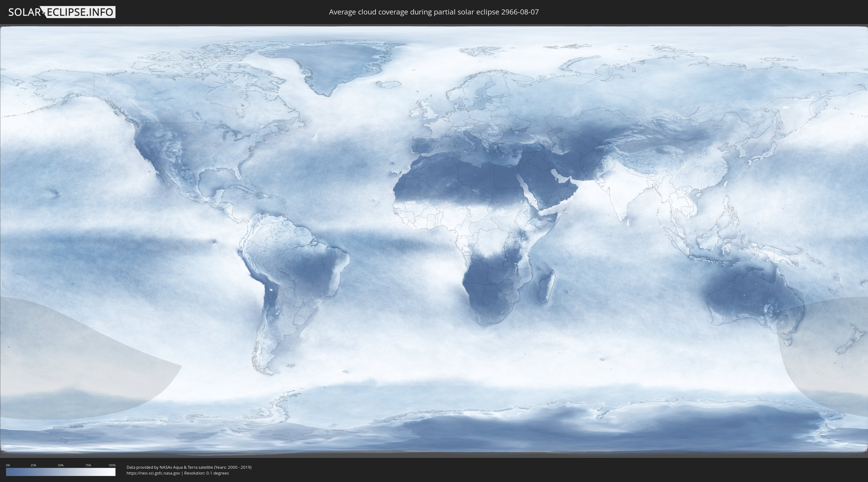The height and width of the screenshot is (482, 868).
Task: Click the 25% legend label
Action: 33,465
